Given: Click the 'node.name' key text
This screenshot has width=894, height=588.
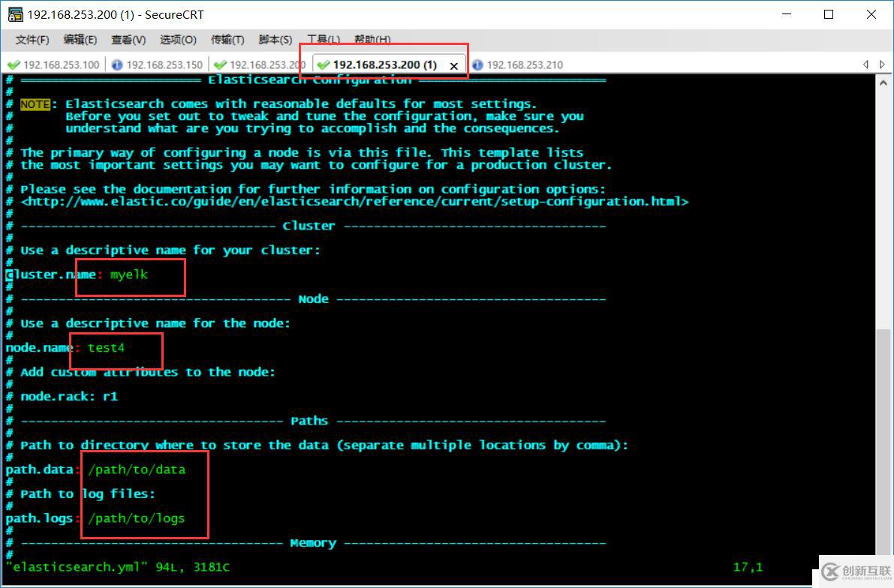Looking at the screenshot, I should pyautogui.click(x=39, y=347).
